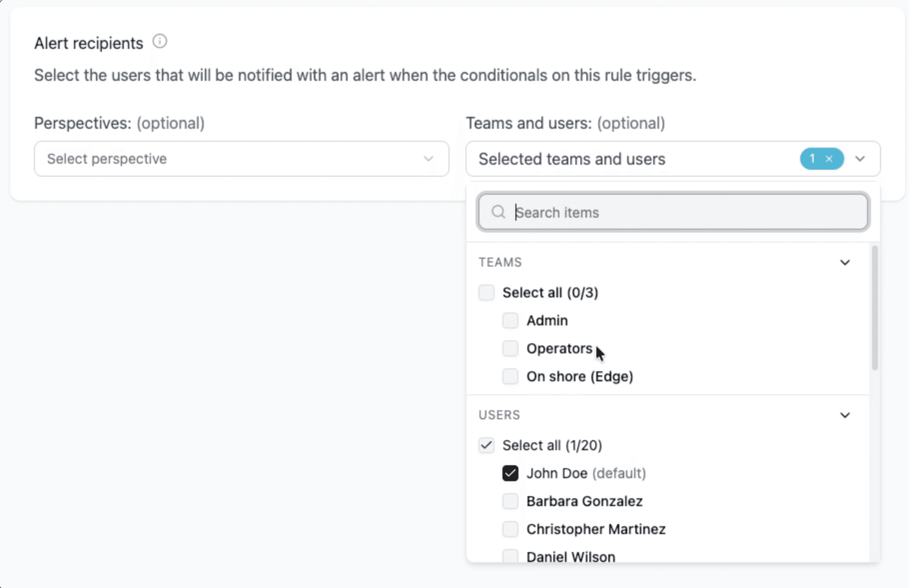Clear selection with the badge X icon
Screen dimensions: 909x588
[x=829, y=159]
